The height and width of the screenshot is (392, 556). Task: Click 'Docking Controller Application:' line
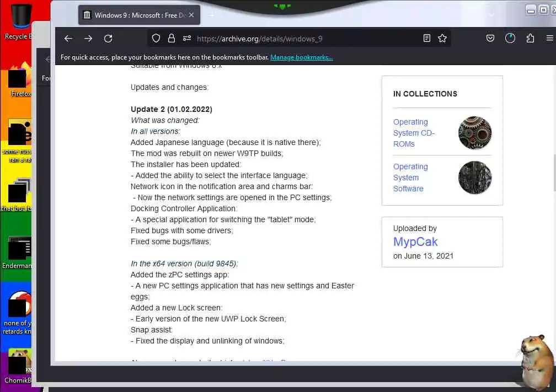tap(184, 208)
